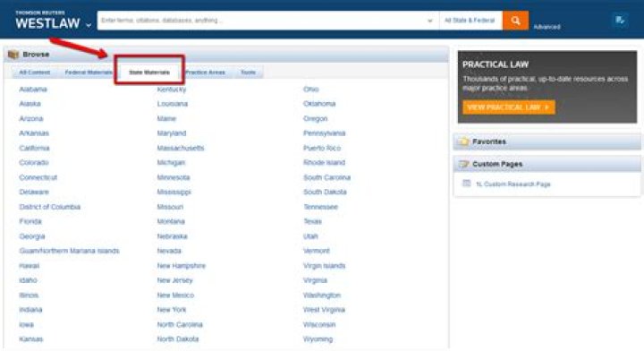
Task: Open the West Virginia state link
Action: pos(324,310)
